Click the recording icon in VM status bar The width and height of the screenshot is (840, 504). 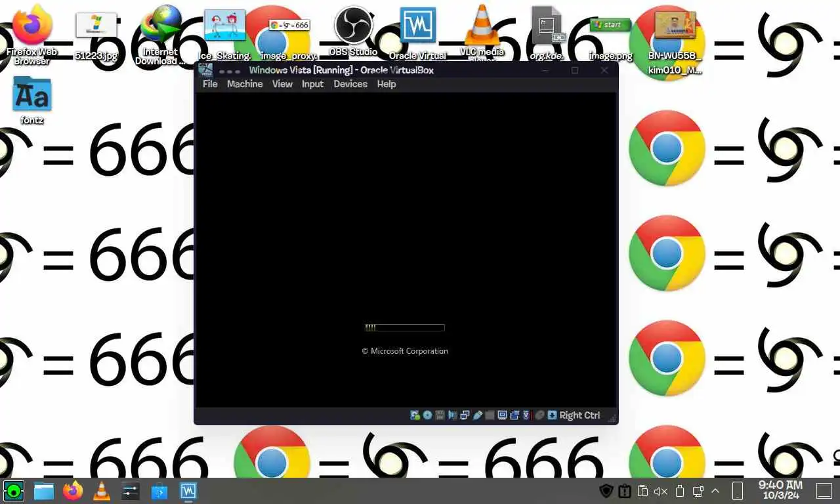[515, 415]
